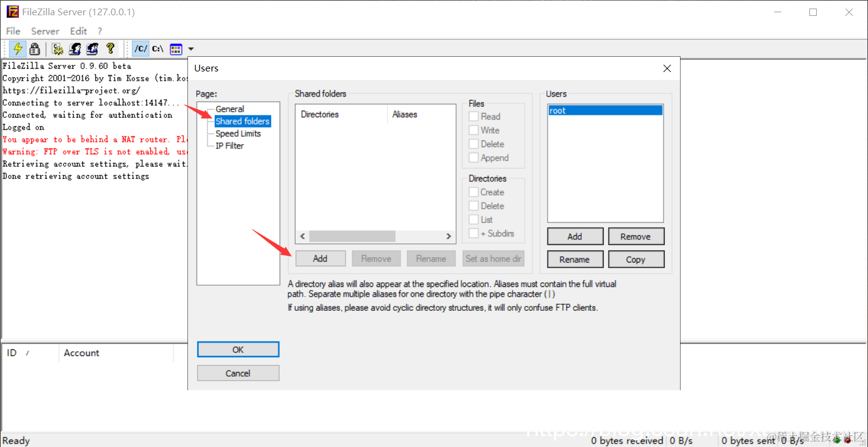Image resolution: width=868 pixels, height=447 pixels.
Task: Click the "0 bytes received" status bar entry
Action: [627, 440]
